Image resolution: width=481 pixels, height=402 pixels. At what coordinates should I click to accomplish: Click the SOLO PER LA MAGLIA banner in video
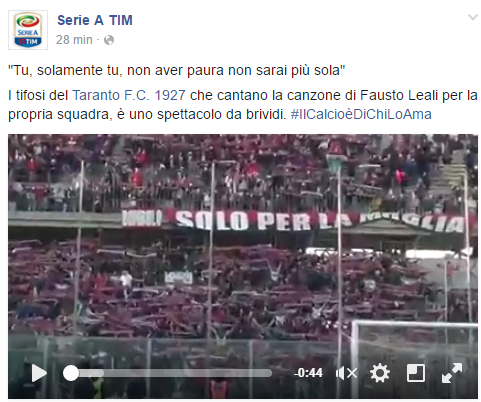pyautogui.click(x=293, y=221)
